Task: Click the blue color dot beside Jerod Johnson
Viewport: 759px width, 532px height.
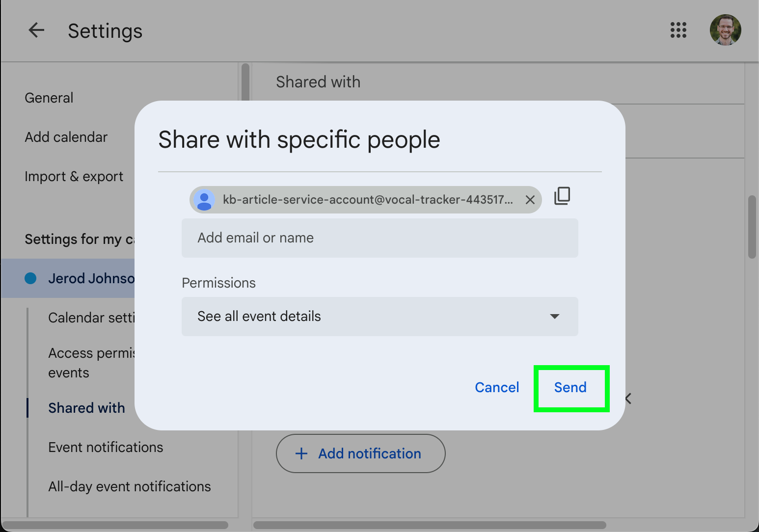Action: (30, 278)
